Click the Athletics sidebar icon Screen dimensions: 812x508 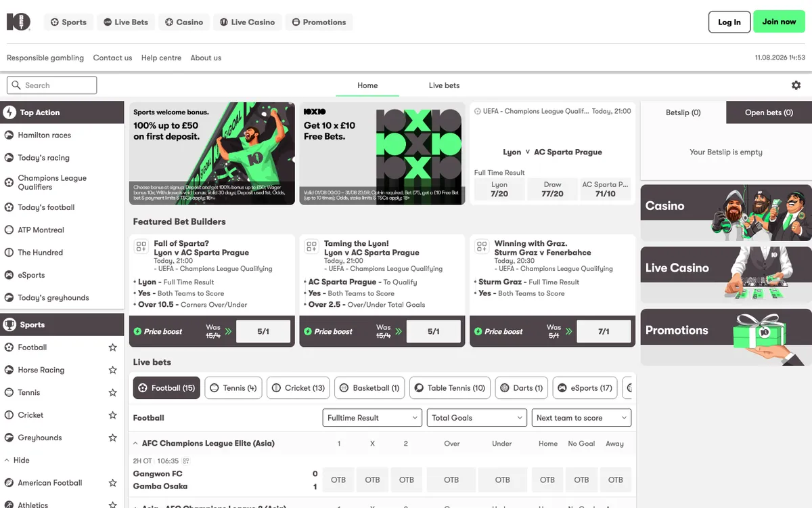click(9, 505)
